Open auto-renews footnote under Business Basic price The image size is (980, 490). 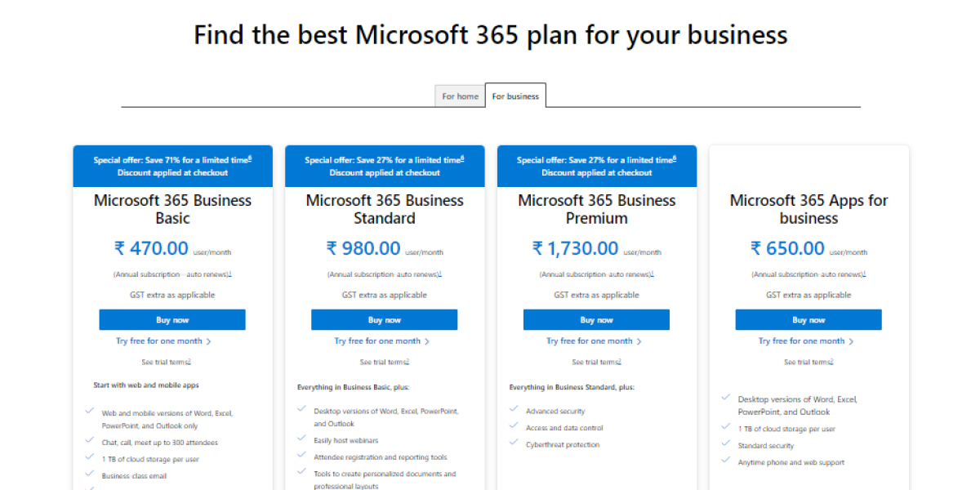point(229,273)
